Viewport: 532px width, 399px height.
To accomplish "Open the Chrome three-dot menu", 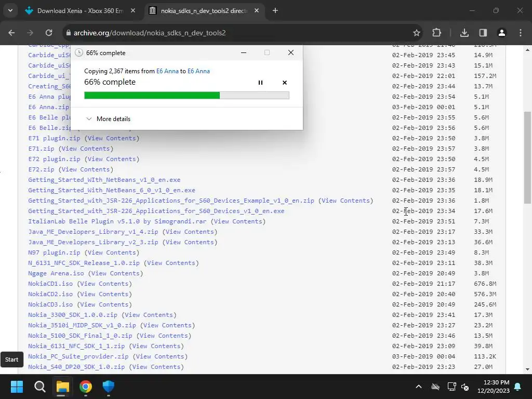I will [521, 33].
